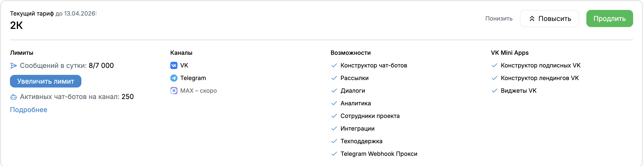Click the Конструктор лендингов VK item
Image resolution: width=644 pixels, height=166 pixels.
(x=540, y=78)
